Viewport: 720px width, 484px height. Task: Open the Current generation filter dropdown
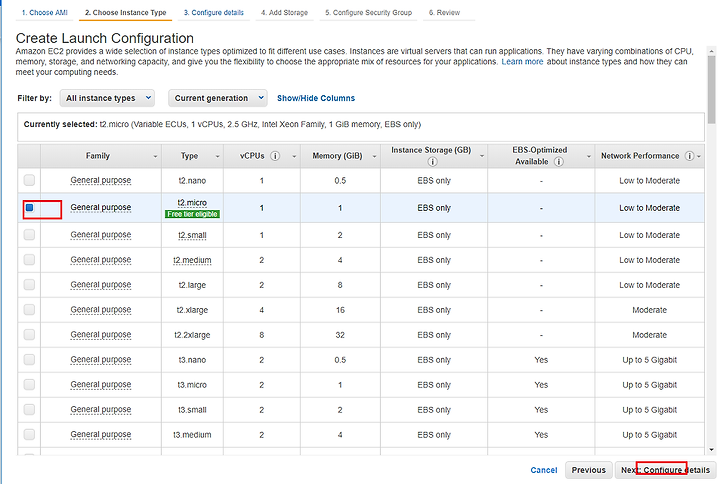coord(218,98)
